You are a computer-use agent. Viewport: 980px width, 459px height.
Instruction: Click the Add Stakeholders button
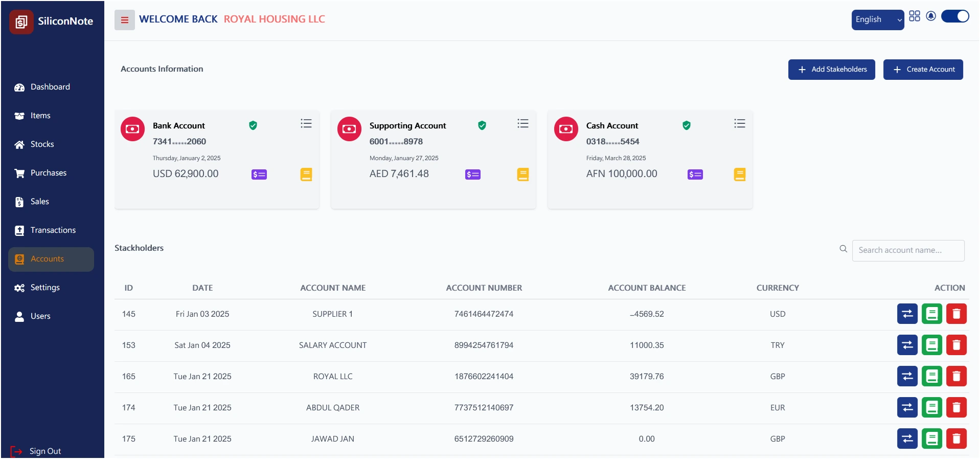831,70
